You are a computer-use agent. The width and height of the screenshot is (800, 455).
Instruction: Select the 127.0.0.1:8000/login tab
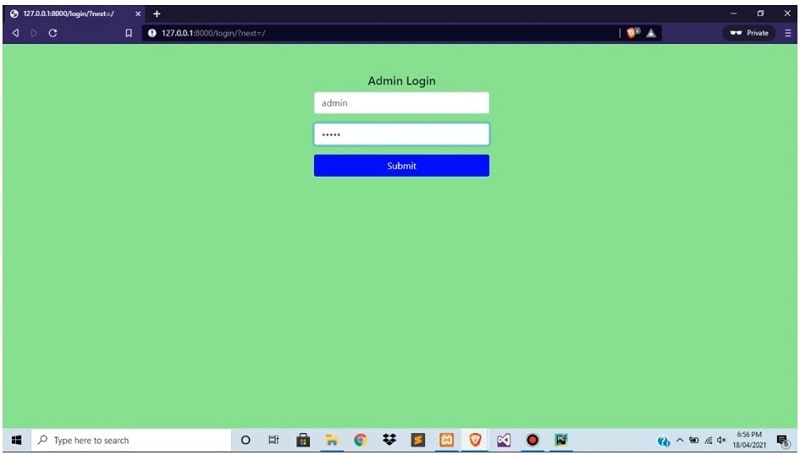point(70,13)
